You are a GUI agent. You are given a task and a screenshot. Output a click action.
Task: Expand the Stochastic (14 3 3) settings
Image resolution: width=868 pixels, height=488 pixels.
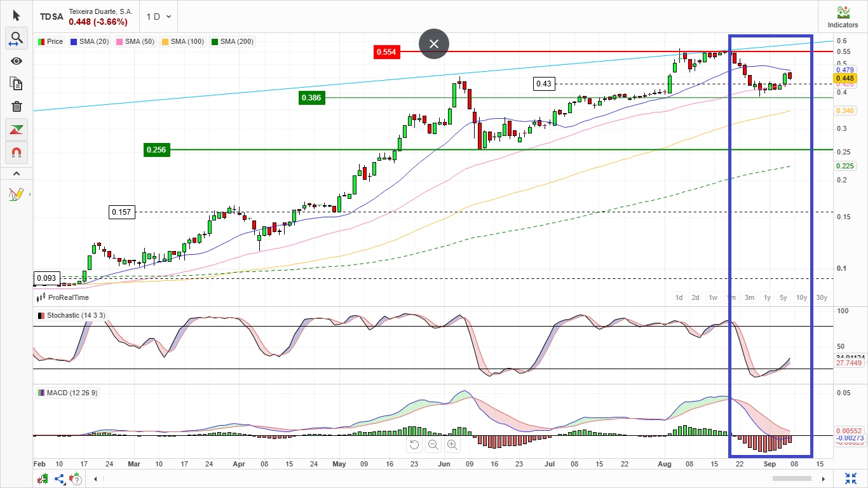pyautogui.click(x=71, y=315)
